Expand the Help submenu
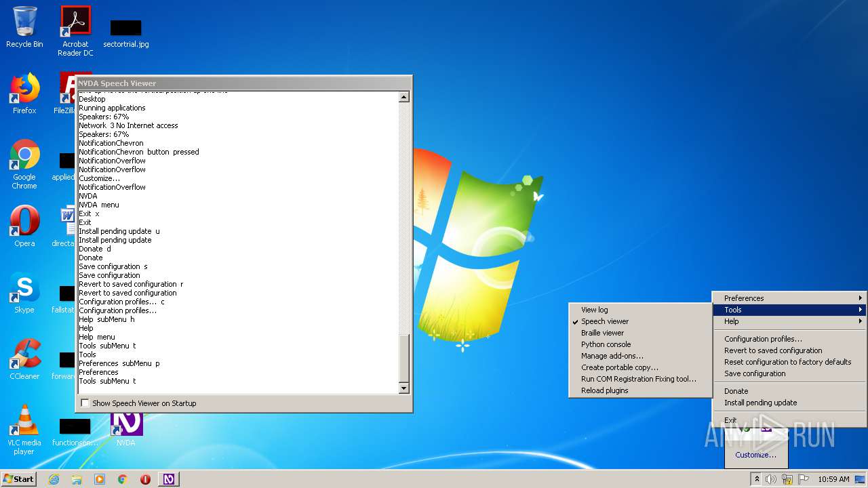This screenshot has height=488, width=868. (789, 321)
